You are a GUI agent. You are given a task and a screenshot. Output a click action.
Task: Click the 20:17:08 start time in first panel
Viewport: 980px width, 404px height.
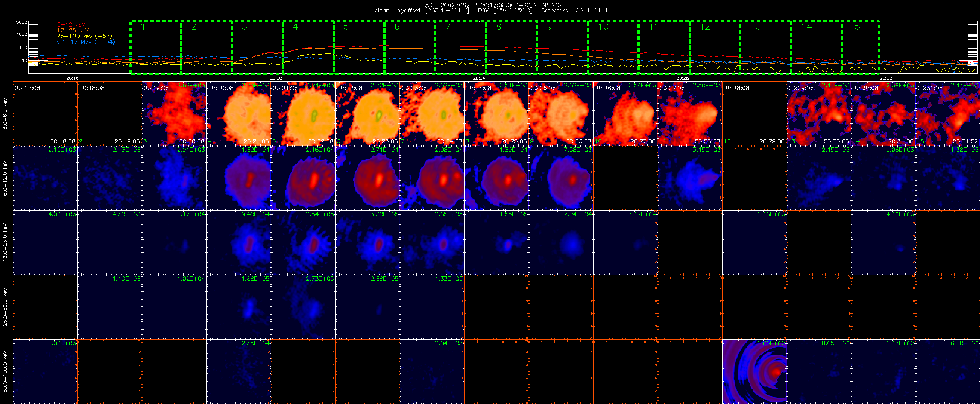tap(28, 88)
